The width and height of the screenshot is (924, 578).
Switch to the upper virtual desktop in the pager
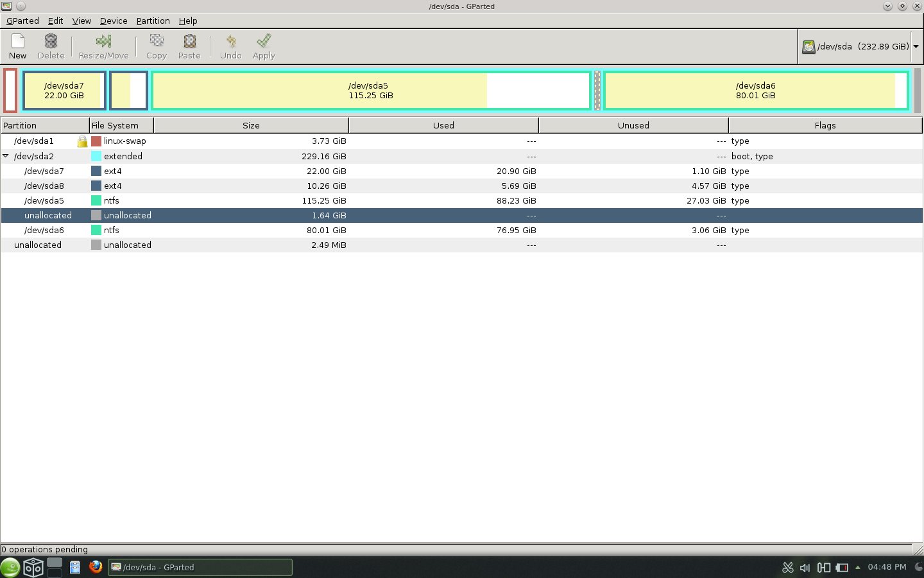(x=55, y=562)
